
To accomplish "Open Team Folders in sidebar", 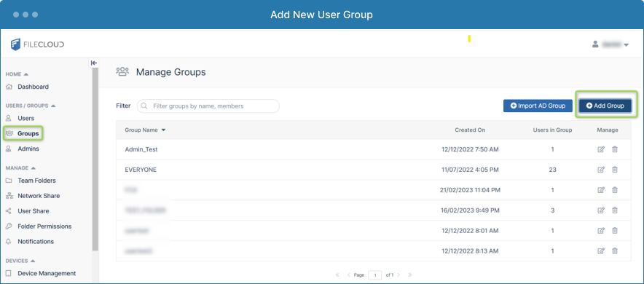I will [x=36, y=181].
